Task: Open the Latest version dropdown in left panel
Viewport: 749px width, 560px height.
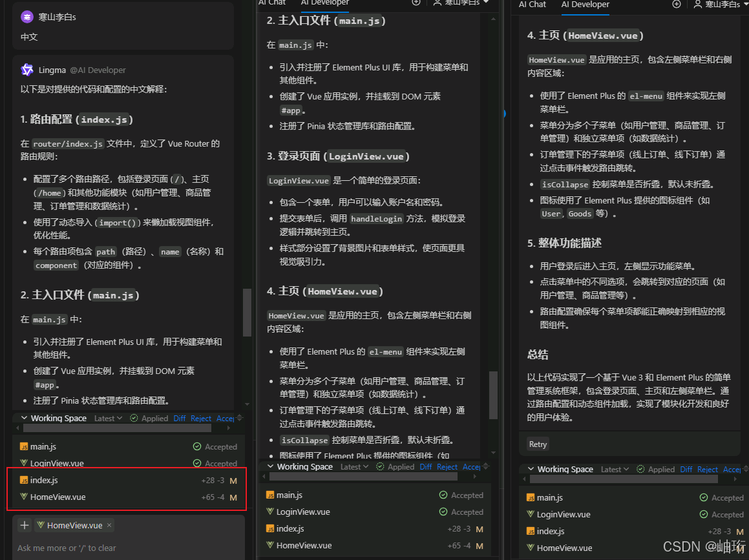Action: click(109, 418)
